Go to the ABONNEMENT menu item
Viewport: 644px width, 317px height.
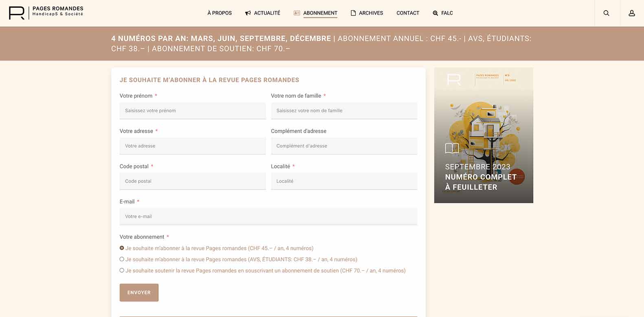click(x=320, y=13)
